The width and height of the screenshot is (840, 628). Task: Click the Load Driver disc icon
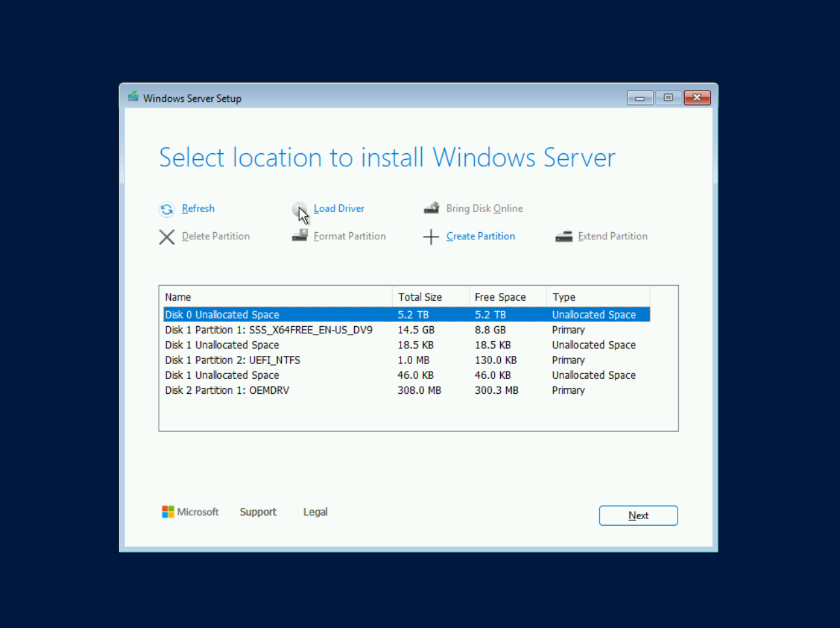pos(299,209)
